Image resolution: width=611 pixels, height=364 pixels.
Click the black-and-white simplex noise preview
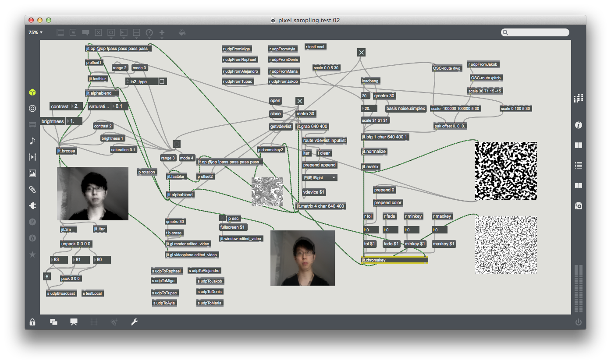tap(506, 171)
